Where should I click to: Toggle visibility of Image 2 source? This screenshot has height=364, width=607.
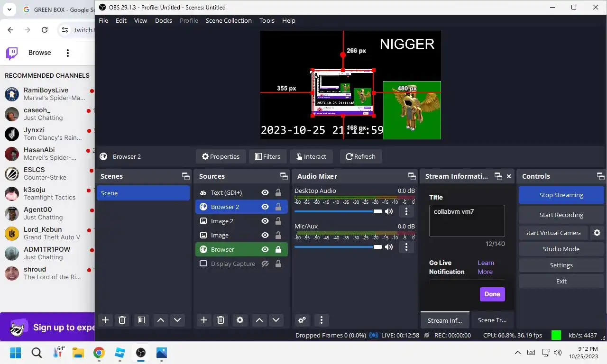pos(265,221)
